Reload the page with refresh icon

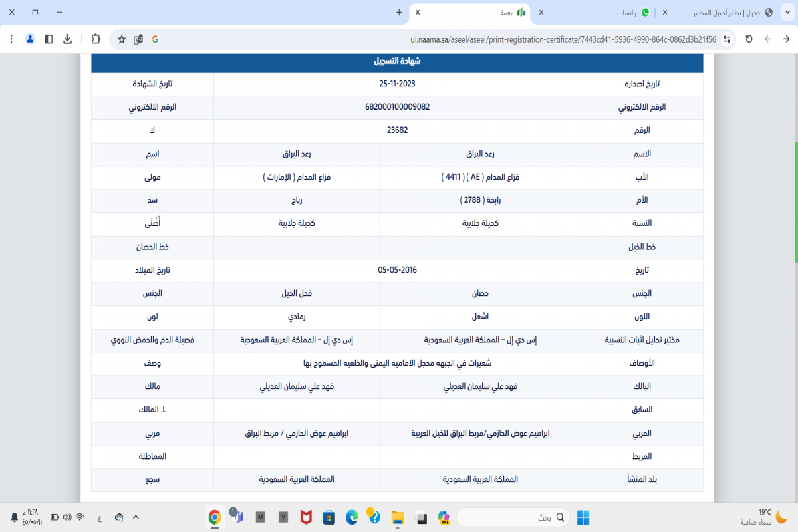tap(749, 39)
